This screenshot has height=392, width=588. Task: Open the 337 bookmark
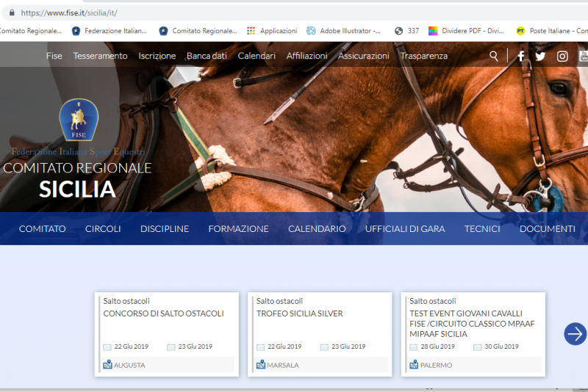(x=407, y=31)
